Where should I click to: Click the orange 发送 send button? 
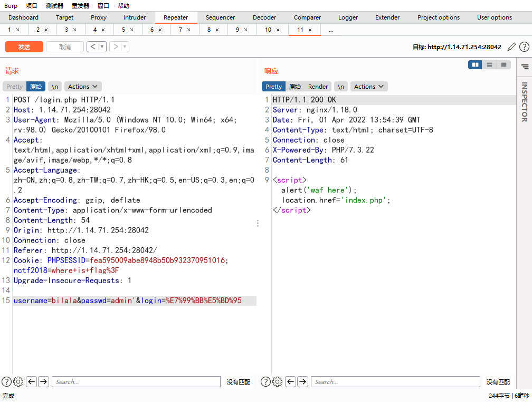pyautogui.click(x=24, y=47)
